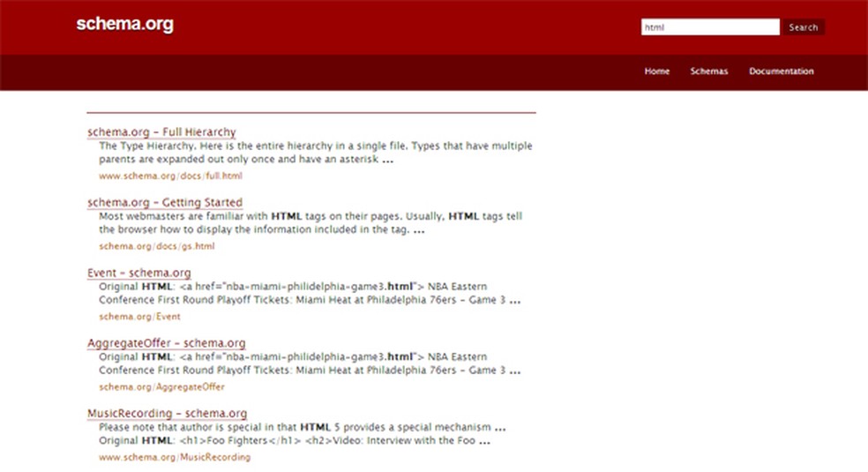Open the Documentation navigation item
The height and width of the screenshot is (472, 868).
pyautogui.click(x=782, y=71)
